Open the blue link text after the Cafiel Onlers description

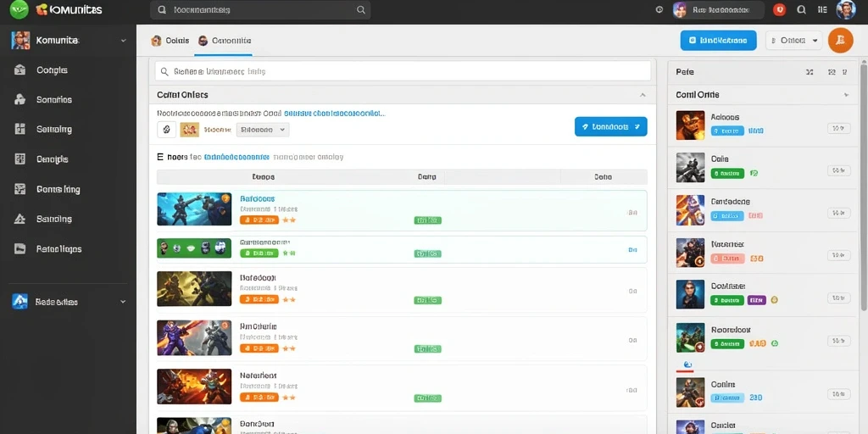[x=334, y=113]
